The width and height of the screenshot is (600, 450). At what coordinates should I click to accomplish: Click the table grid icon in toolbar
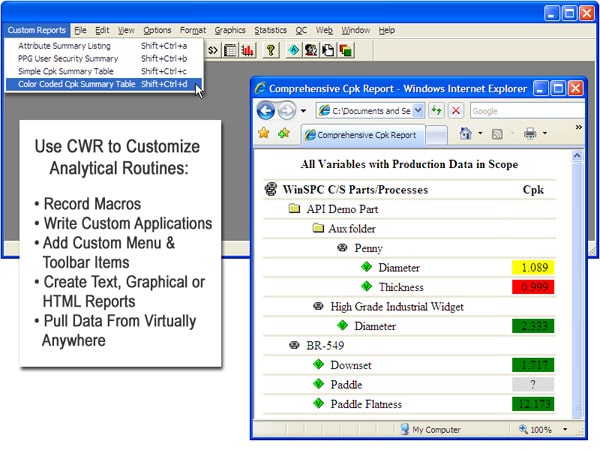(x=230, y=49)
